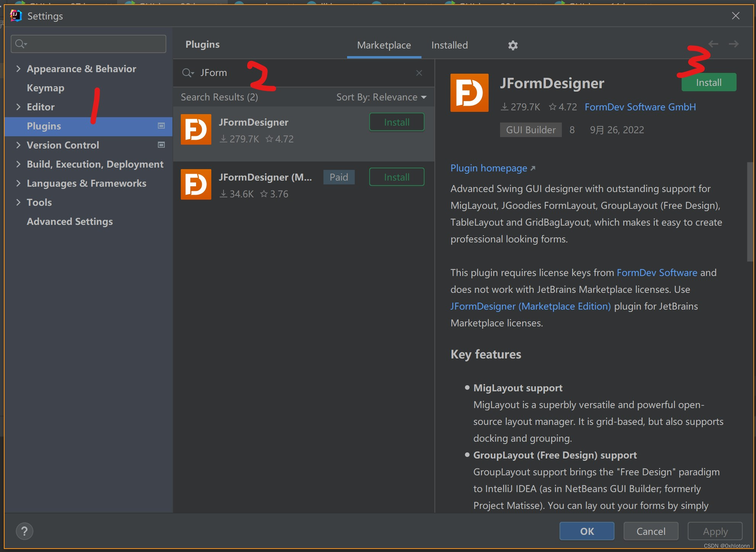This screenshot has width=756, height=552.
Task: Click the forward navigation arrow
Action: [x=733, y=44]
